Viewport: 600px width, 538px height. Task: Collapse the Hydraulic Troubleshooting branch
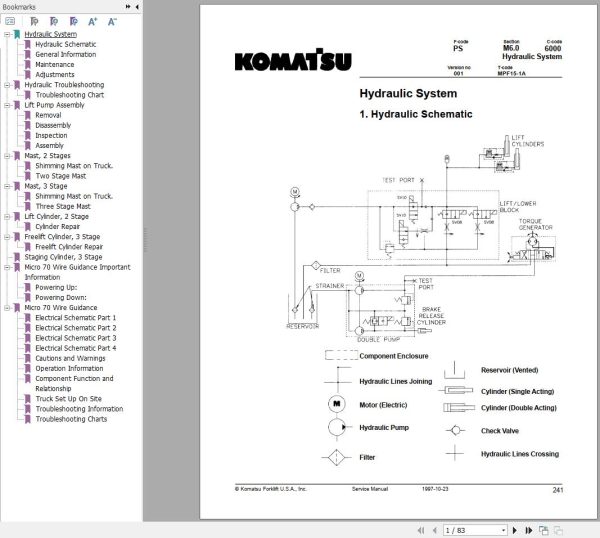[x=7, y=85]
